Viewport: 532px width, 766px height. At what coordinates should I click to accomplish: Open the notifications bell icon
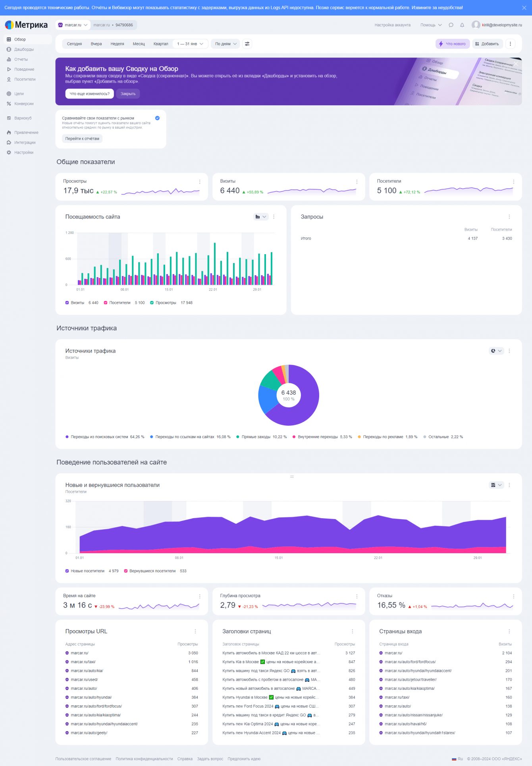coord(462,25)
